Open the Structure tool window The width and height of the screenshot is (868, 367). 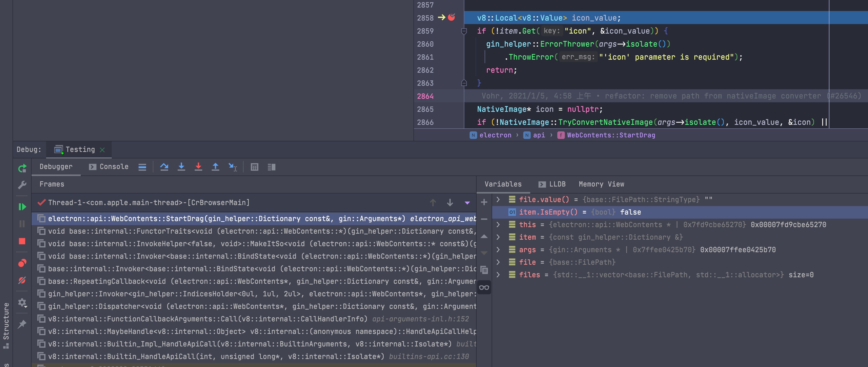pos(6,325)
